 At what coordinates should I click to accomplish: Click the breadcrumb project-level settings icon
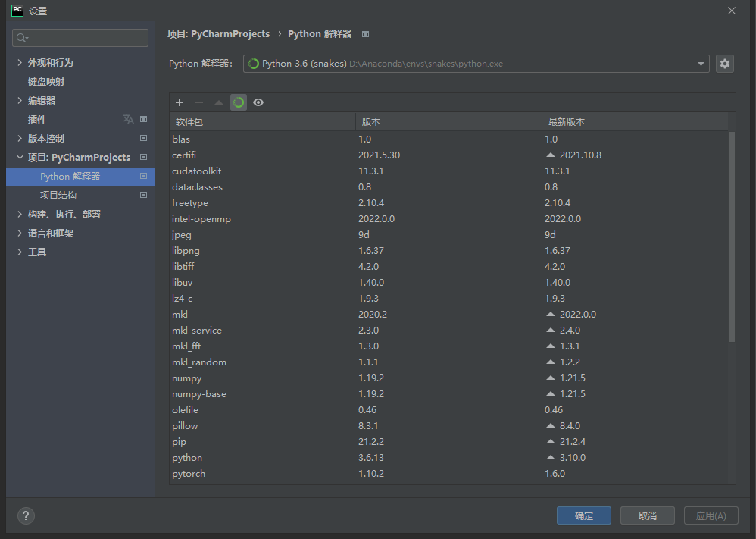tap(365, 34)
